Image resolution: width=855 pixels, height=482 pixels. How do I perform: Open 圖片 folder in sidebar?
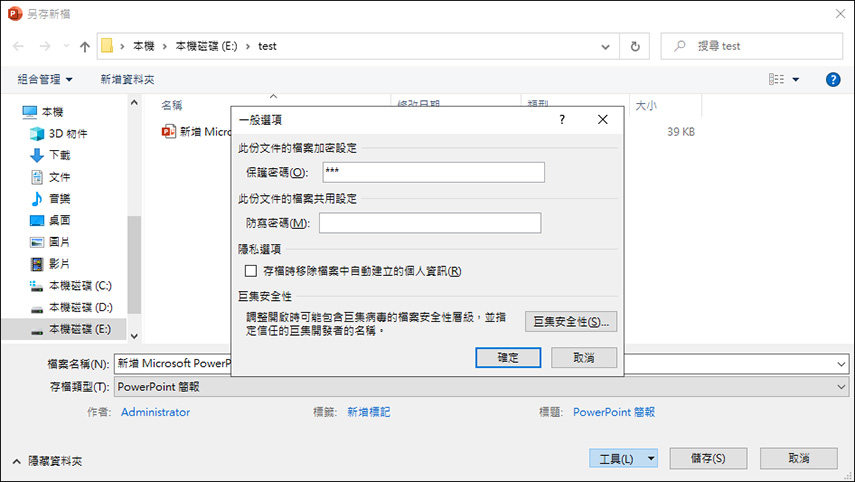click(x=59, y=242)
